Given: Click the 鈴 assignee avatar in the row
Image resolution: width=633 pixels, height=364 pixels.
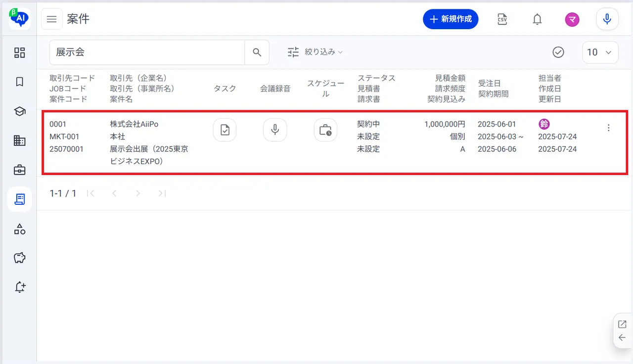Looking at the screenshot, I should point(544,124).
